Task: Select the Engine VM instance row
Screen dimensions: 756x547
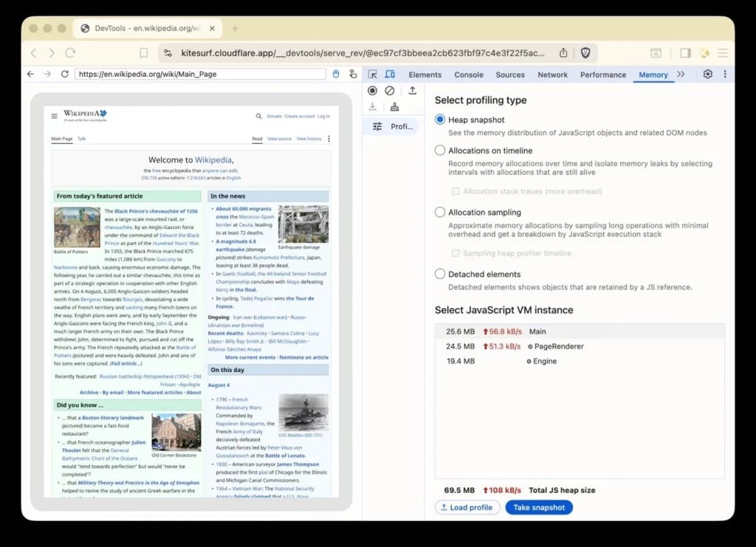Action: pyautogui.click(x=580, y=361)
